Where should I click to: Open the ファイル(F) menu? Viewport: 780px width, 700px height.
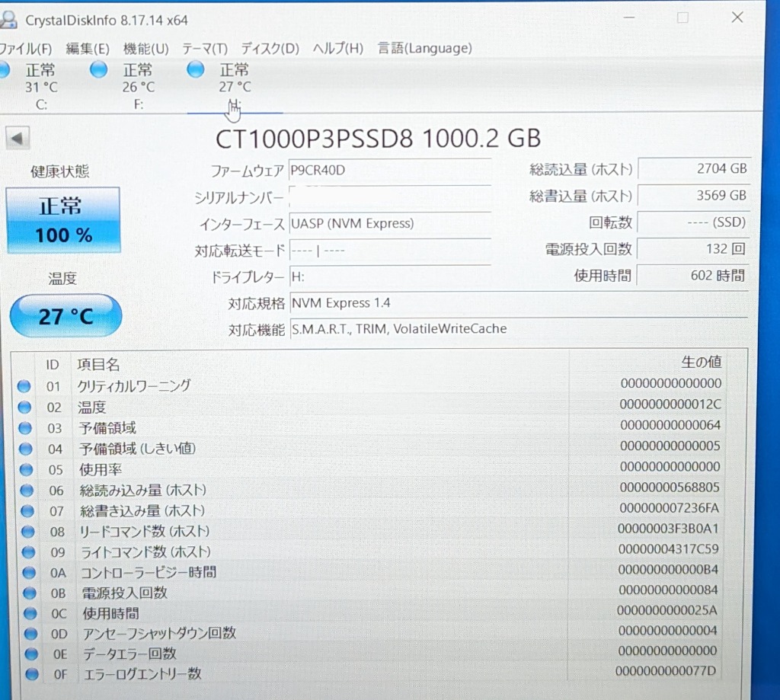[25, 48]
